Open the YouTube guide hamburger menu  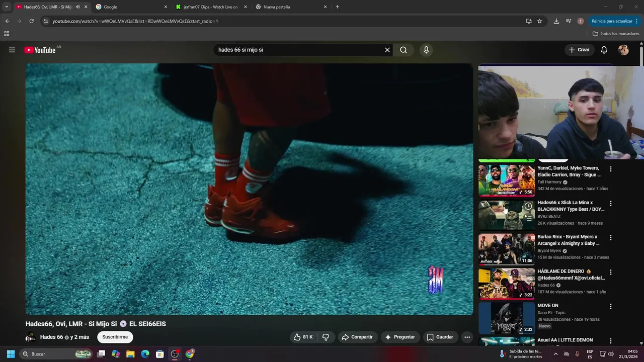tap(12, 50)
